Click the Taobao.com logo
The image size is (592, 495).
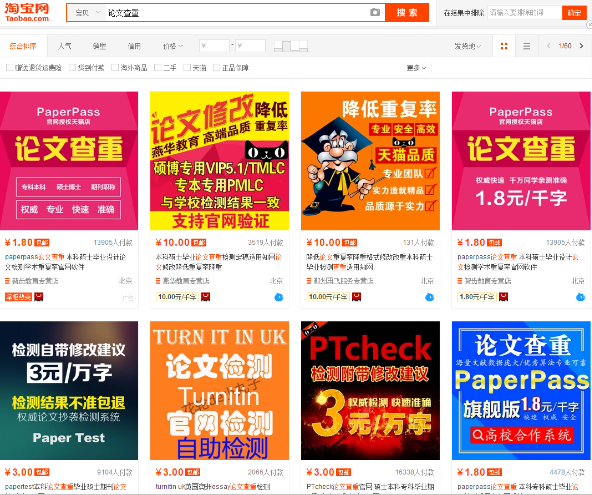pyautogui.click(x=27, y=12)
